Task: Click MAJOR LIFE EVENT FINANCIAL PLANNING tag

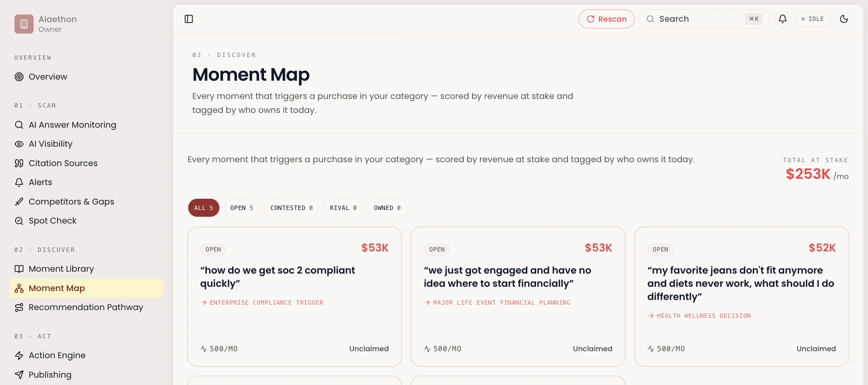Action: (497, 303)
